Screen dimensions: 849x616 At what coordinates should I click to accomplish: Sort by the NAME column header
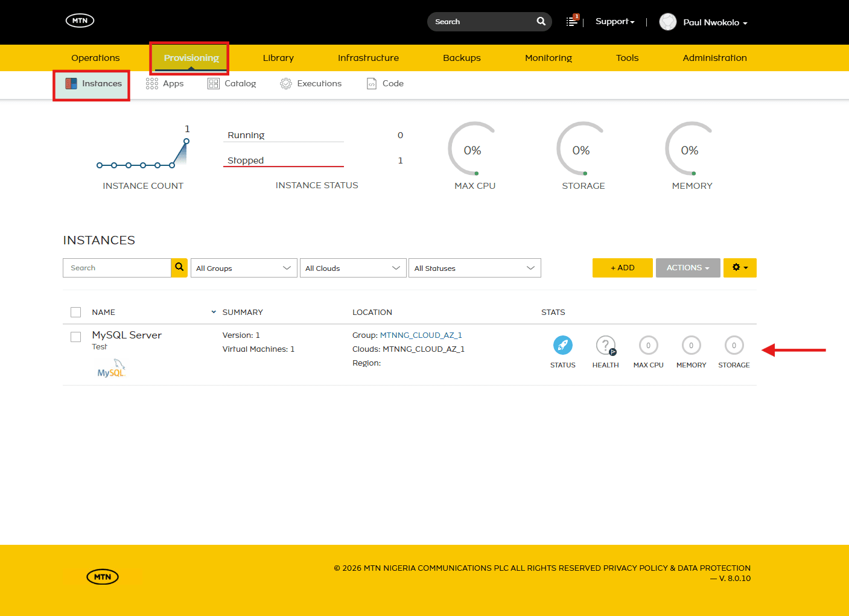click(x=104, y=313)
